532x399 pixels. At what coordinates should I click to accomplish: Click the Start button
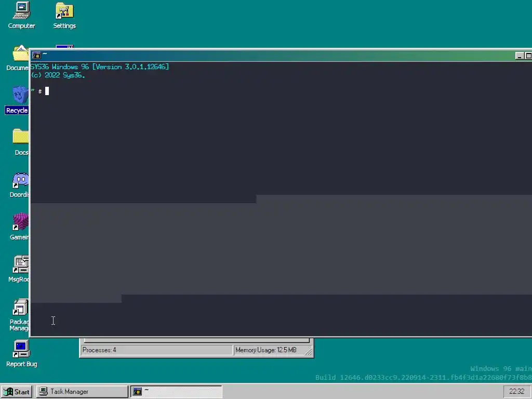(x=17, y=392)
